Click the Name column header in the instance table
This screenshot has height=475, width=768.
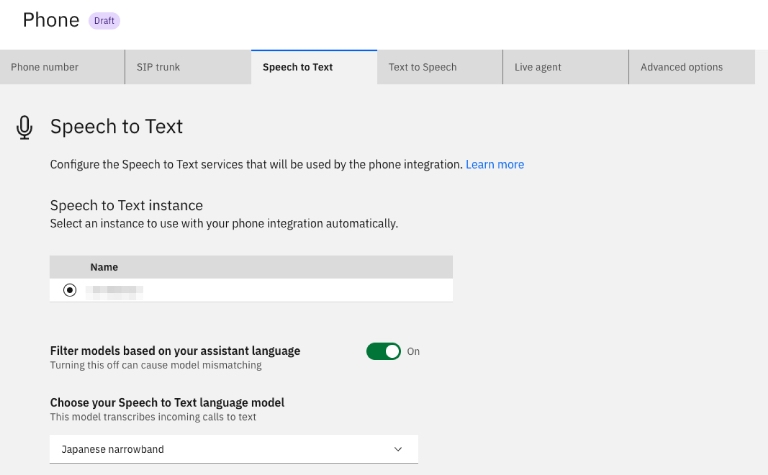104,267
